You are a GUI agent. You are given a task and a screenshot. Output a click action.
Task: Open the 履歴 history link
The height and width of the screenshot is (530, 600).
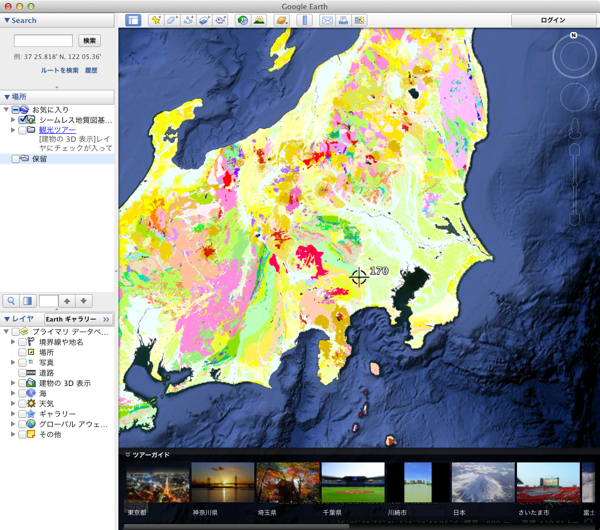(x=91, y=70)
